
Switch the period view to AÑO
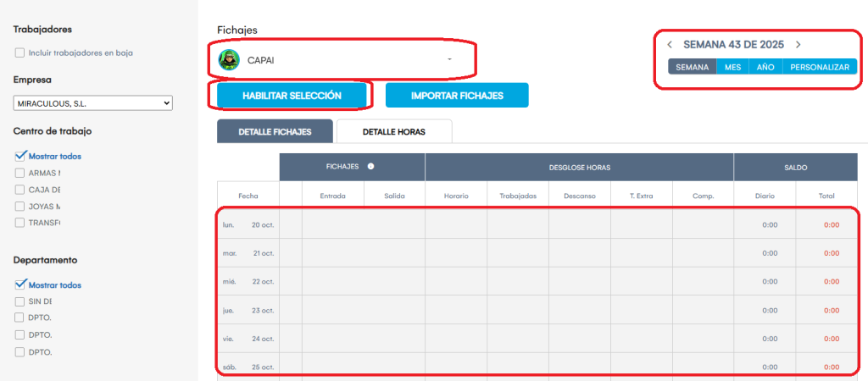coord(765,67)
